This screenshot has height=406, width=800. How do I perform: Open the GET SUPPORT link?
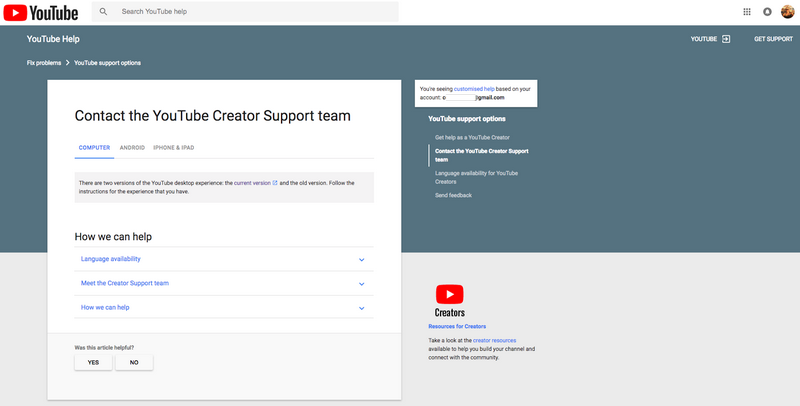pyautogui.click(x=773, y=39)
